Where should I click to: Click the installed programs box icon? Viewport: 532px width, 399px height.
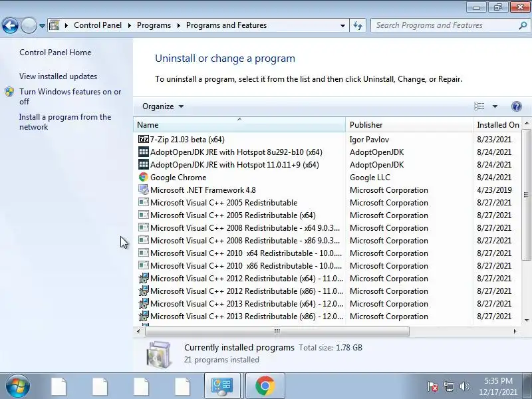pyautogui.click(x=159, y=354)
